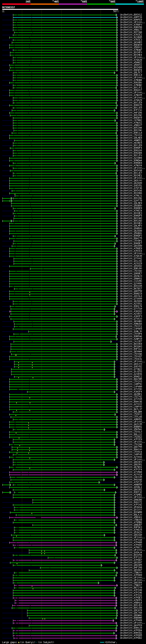The width and height of the screenshot is (146, 644).
Task: Select the UniRef100_Q7XTG9 entry
Action: (x=131, y=309)
